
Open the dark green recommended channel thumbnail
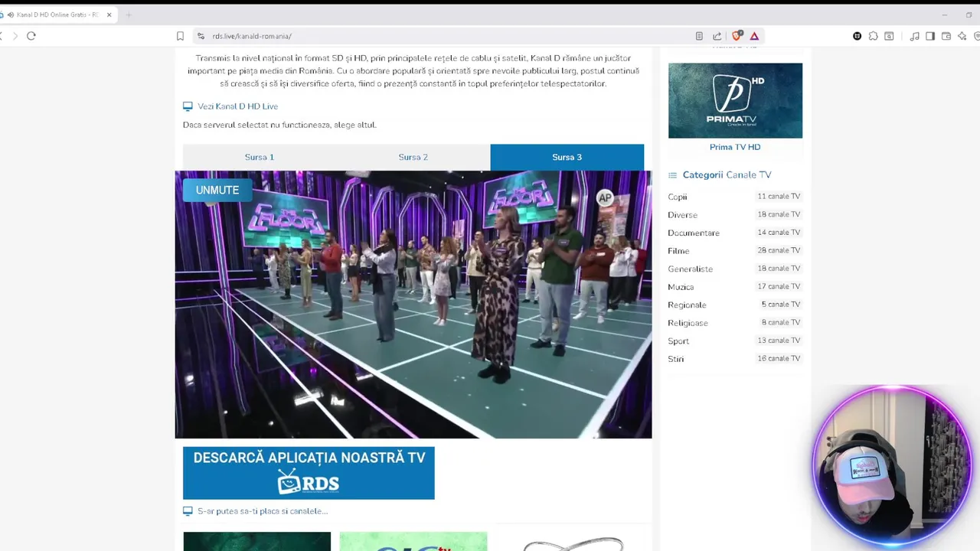257,541
